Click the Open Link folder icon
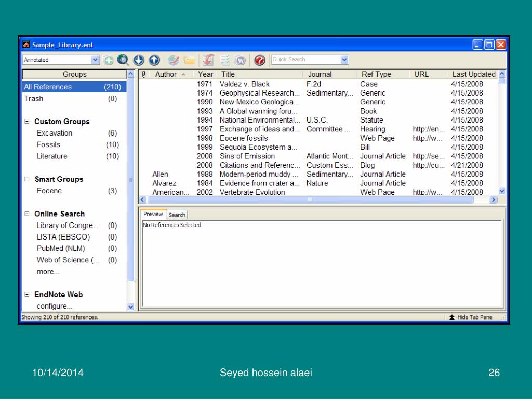This screenshot has height=399, width=532. click(x=189, y=60)
